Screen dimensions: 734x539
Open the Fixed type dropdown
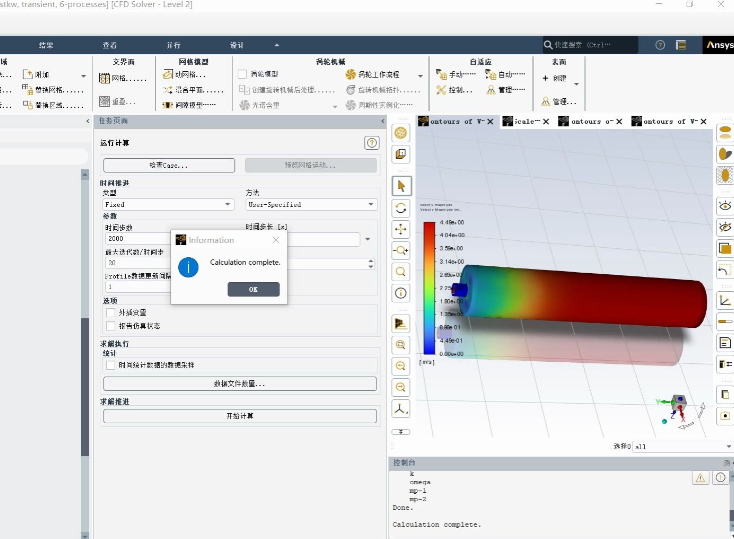[x=168, y=205]
